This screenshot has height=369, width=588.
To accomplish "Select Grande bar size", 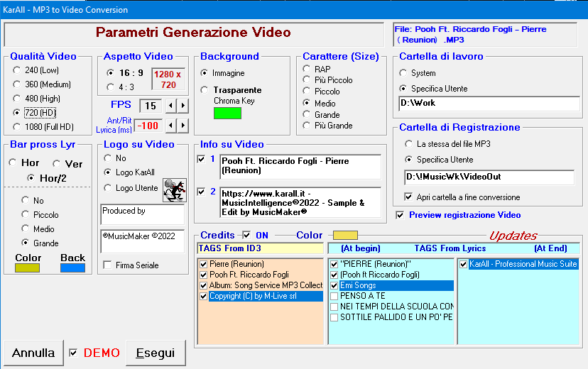I will tap(25, 243).
